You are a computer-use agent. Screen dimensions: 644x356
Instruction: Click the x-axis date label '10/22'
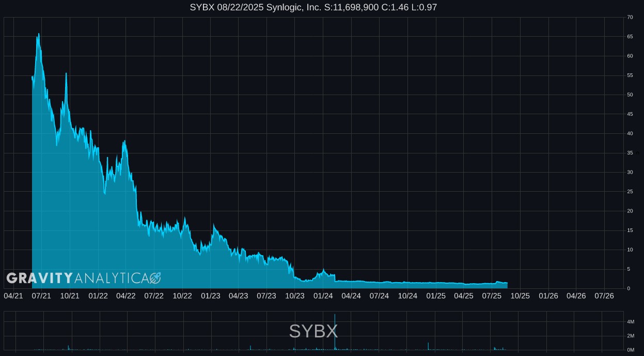coord(182,296)
